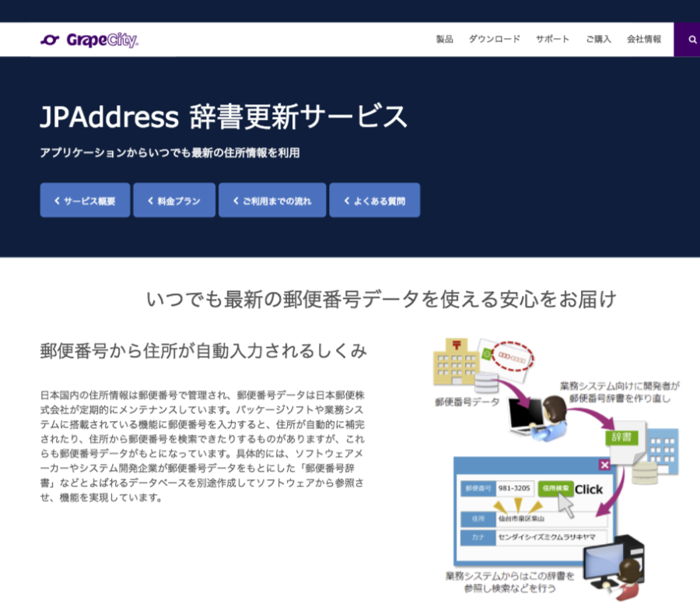The image size is (700, 611).
Task: Open the ご購入 menu
Action: click(598, 39)
